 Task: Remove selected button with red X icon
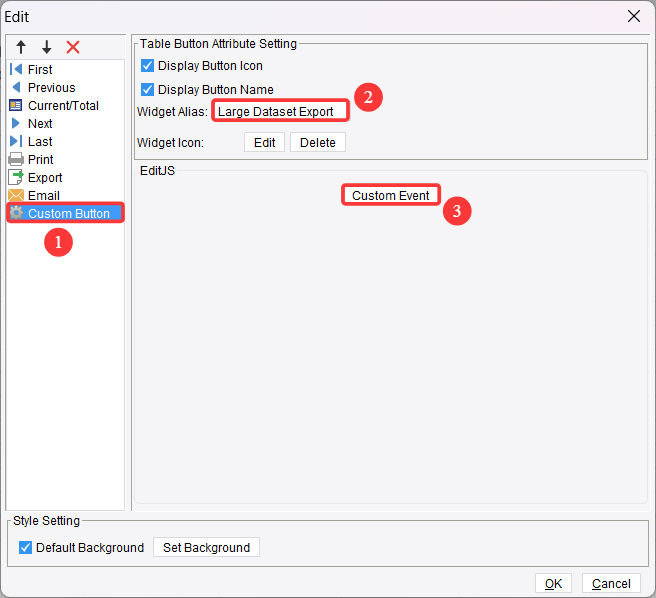tap(73, 47)
